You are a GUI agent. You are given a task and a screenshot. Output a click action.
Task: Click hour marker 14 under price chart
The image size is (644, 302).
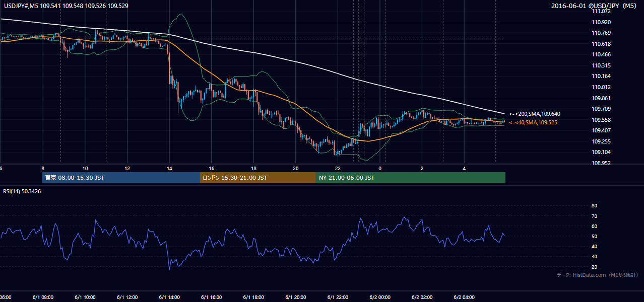(x=169, y=168)
